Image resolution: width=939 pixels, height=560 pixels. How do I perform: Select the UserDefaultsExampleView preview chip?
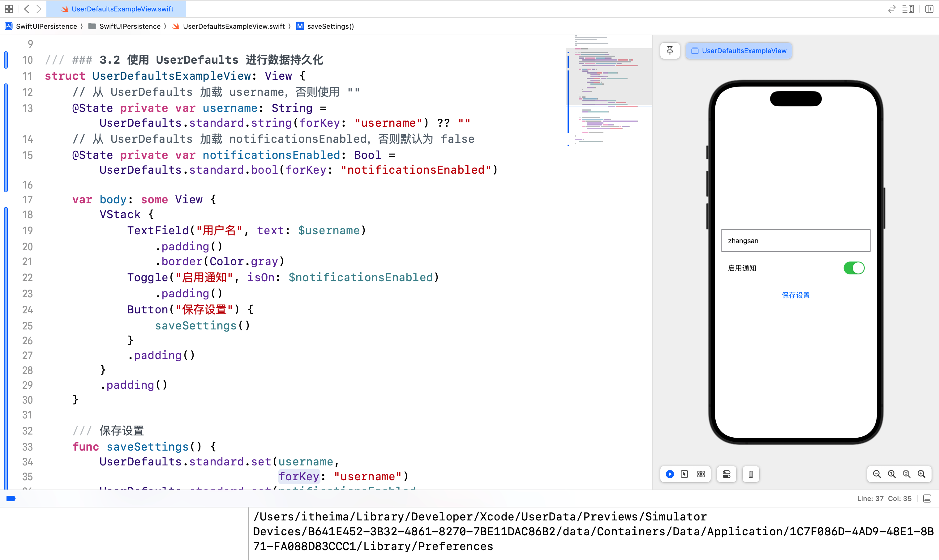point(739,51)
